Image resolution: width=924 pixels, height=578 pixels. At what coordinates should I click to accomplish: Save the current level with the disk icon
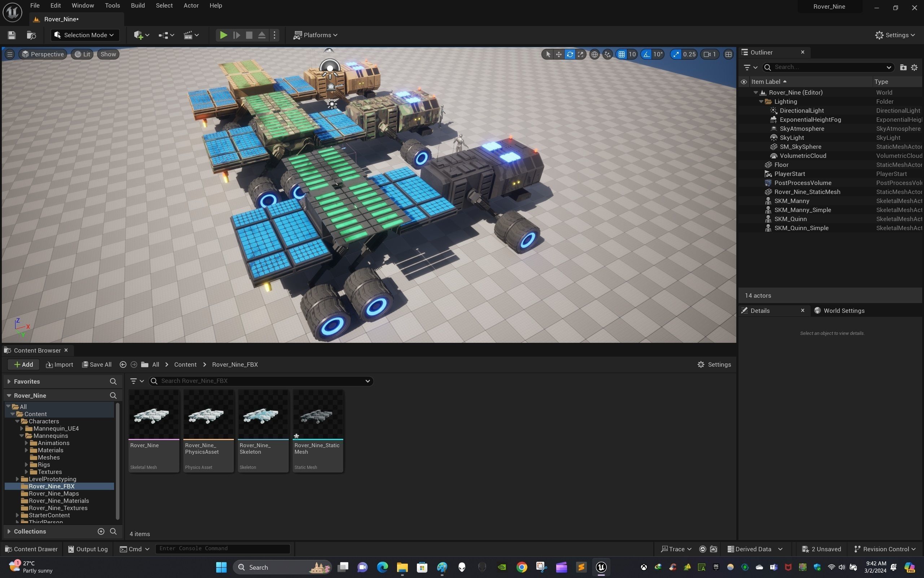pos(12,35)
